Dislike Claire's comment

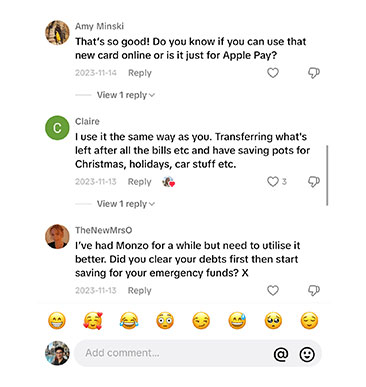click(x=313, y=181)
